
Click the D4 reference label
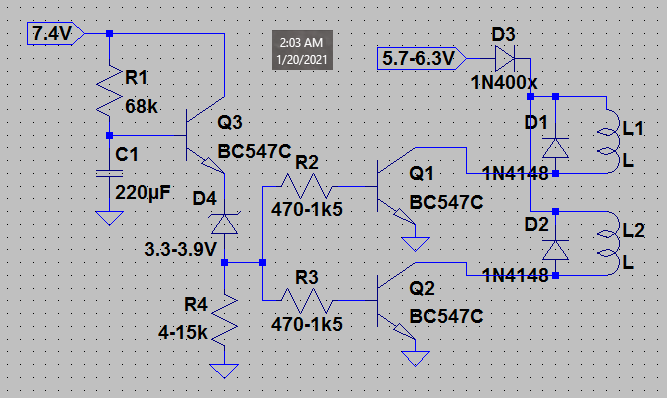point(205,198)
